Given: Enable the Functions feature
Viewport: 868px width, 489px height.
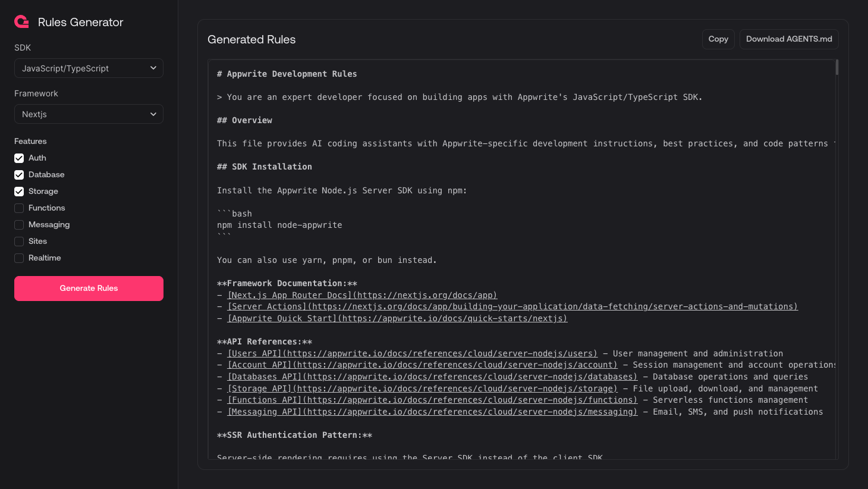Looking at the screenshot, I should pos(18,208).
